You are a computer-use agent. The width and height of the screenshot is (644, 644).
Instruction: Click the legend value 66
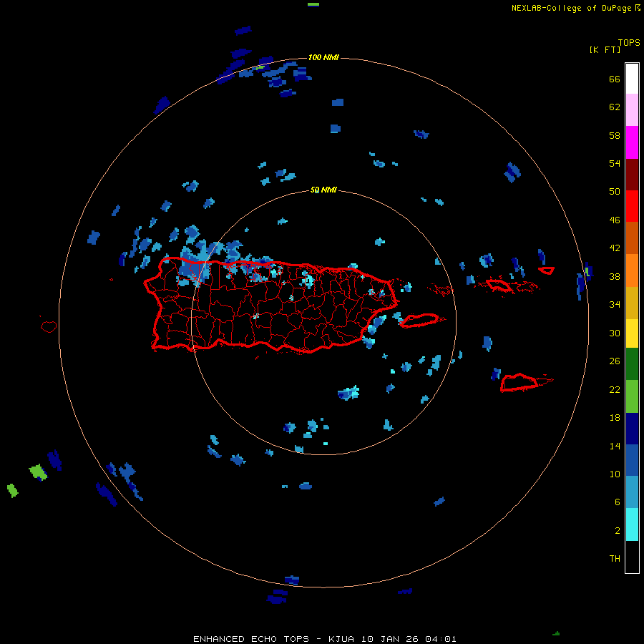point(615,79)
